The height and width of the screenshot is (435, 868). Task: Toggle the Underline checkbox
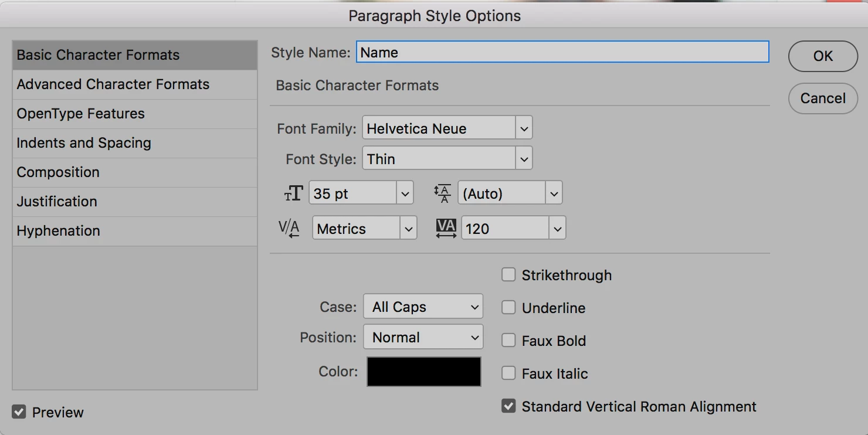(x=508, y=308)
